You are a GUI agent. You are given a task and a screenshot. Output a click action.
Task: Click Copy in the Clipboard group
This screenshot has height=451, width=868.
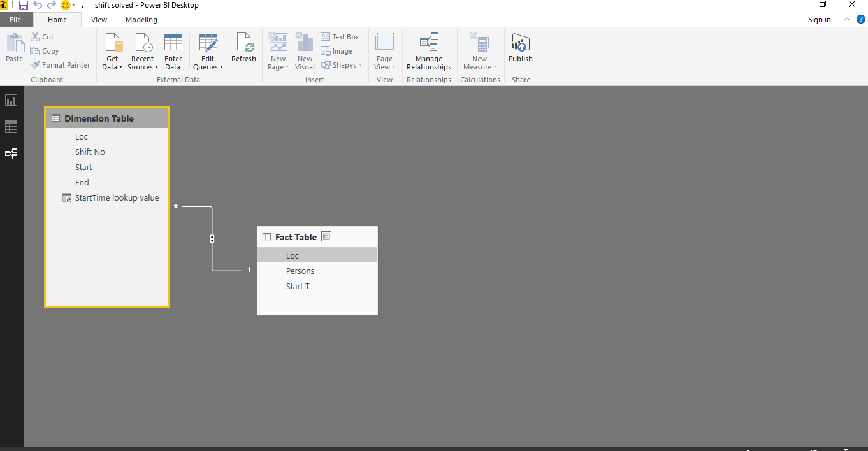(45, 51)
